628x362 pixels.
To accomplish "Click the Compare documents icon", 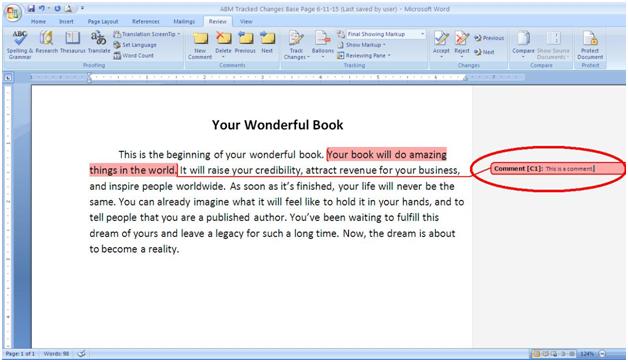I will [x=523, y=44].
